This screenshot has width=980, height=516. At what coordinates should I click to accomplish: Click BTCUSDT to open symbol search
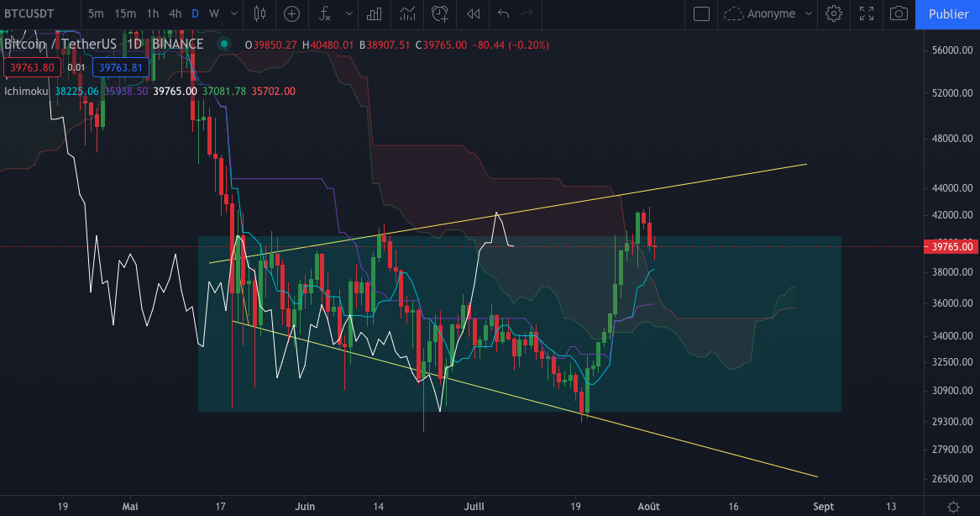[x=35, y=14]
